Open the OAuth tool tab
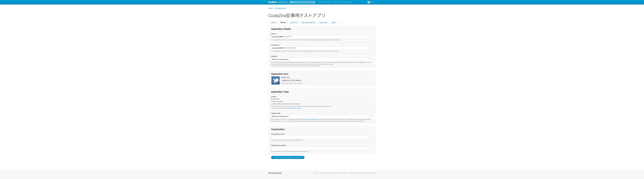The image size is (644, 179). [x=294, y=22]
